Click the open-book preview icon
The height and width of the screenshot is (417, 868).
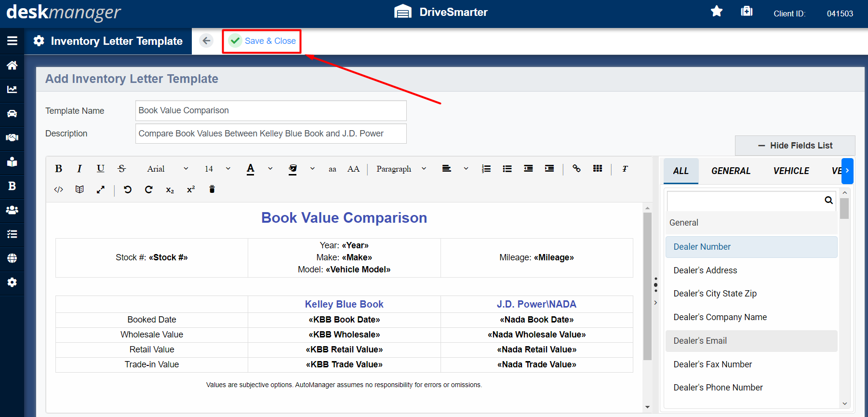(x=80, y=189)
